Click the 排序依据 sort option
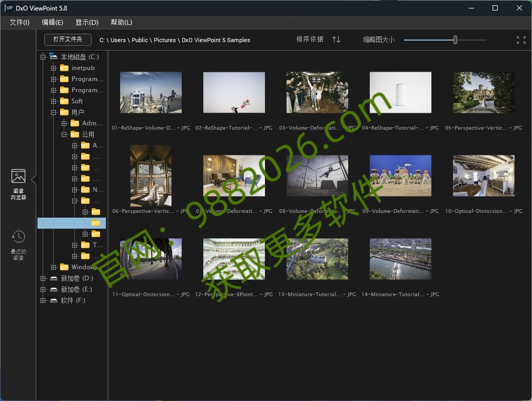Screen dimensions: 532x401 (310, 40)
